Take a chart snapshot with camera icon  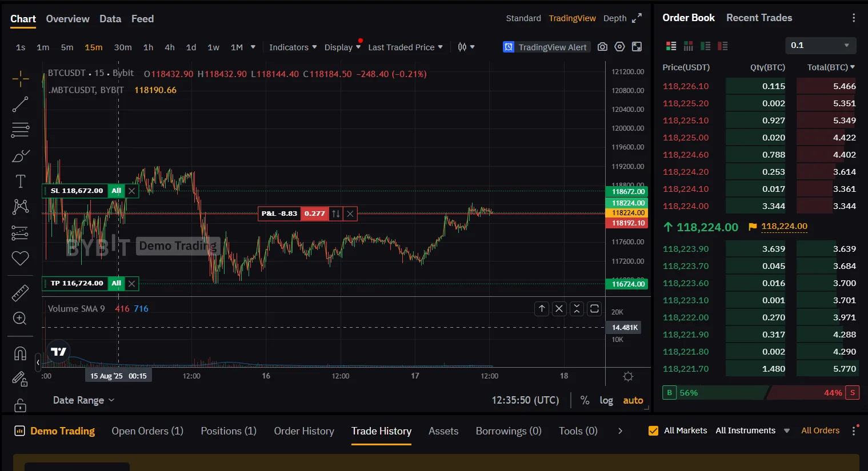pos(602,47)
